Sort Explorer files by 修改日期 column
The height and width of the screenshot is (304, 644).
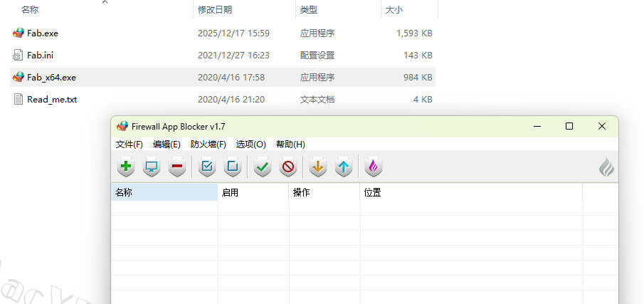tap(215, 10)
